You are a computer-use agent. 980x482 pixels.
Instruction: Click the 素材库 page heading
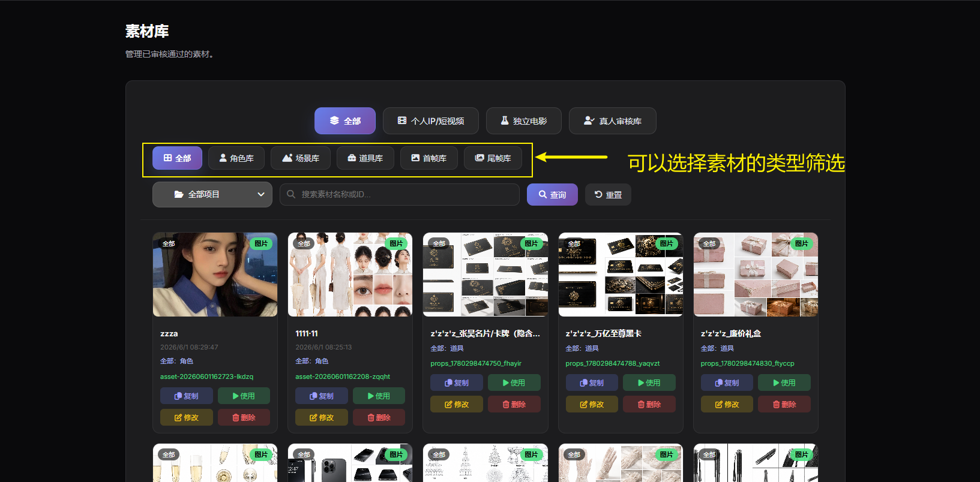point(147,31)
